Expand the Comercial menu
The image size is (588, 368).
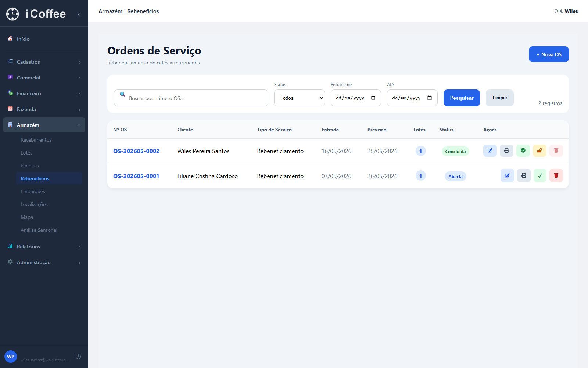click(x=44, y=78)
